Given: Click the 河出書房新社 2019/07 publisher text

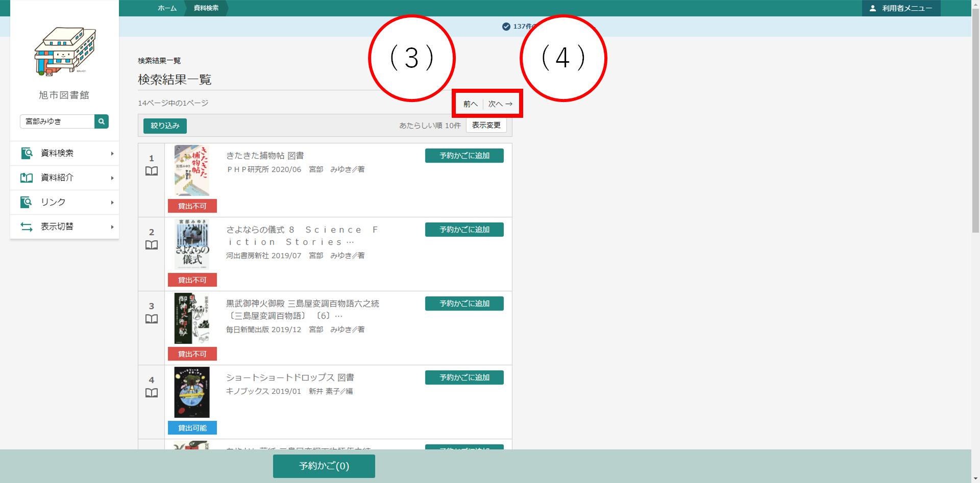Looking at the screenshot, I should [x=264, y=256].
